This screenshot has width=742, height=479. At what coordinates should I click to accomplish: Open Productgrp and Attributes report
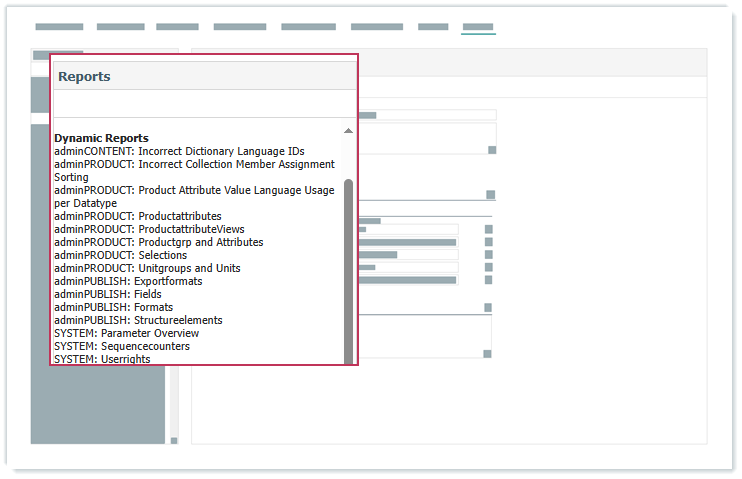tap(158, 242)
